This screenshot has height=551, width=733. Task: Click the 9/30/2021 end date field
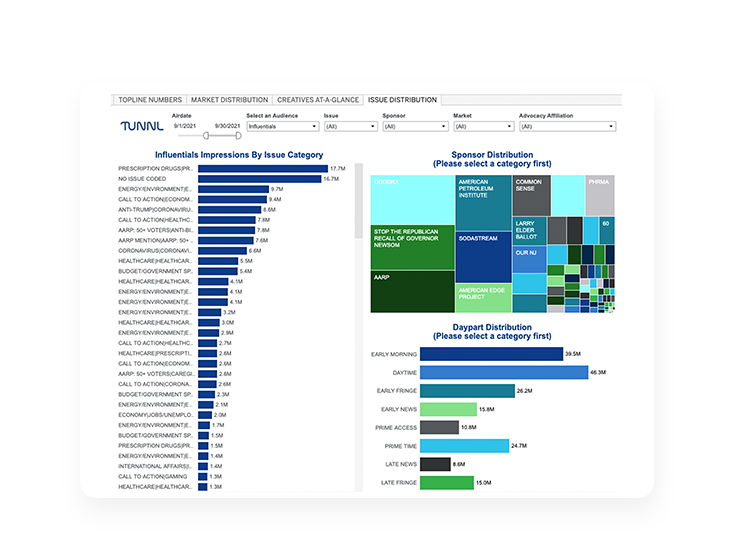[227, 126]
